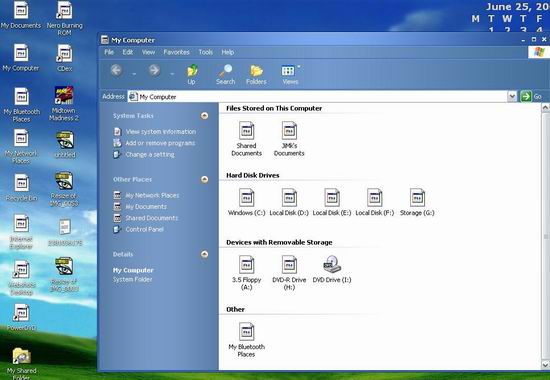This screenshot has width=550, height=380.
Task: Open the Search pane
Action: (225, 74)
